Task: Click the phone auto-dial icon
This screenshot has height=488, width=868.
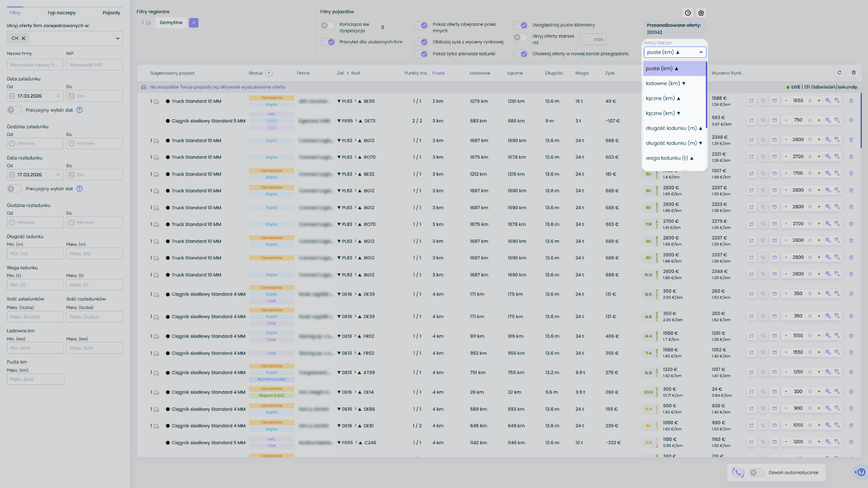Action: tap(738, 473)
